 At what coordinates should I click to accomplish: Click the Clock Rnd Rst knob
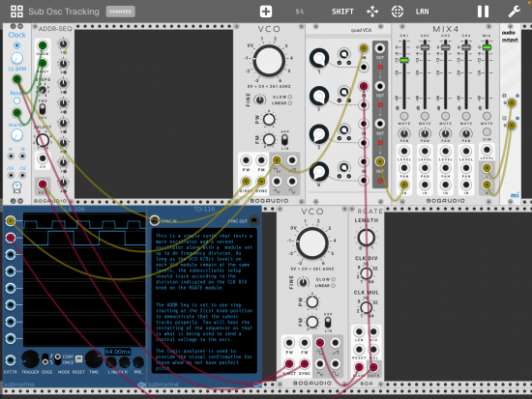pos(16,135)
